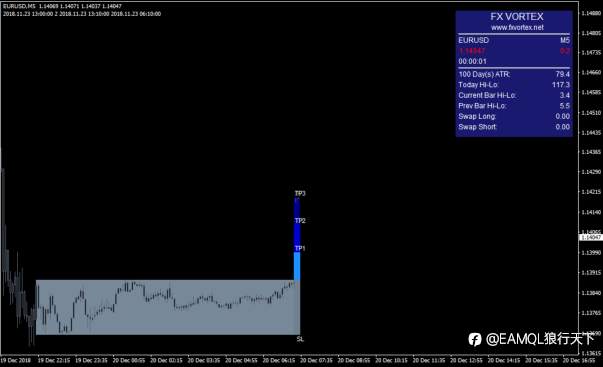Click the Today Hi-Lo value 117.3

click(561, 85)
